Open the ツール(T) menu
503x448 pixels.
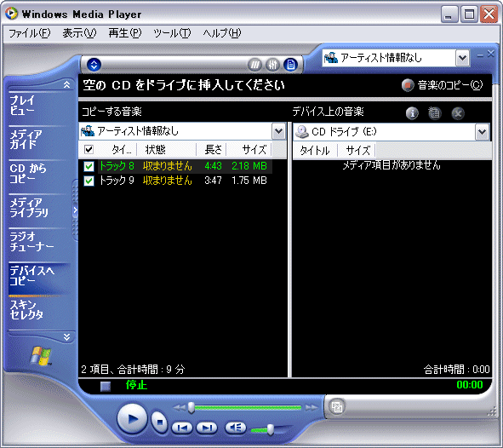(x=172, y=33)
